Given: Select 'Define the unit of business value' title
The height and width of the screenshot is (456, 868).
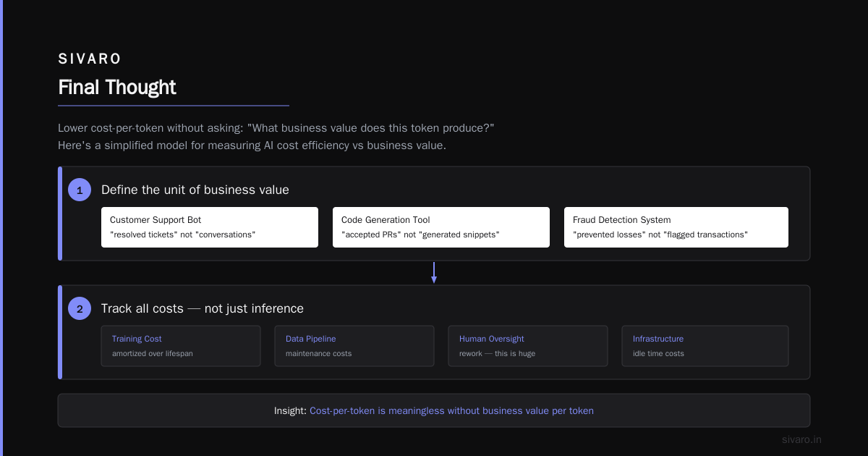Looking at the screenshot, I should [195, 190].
